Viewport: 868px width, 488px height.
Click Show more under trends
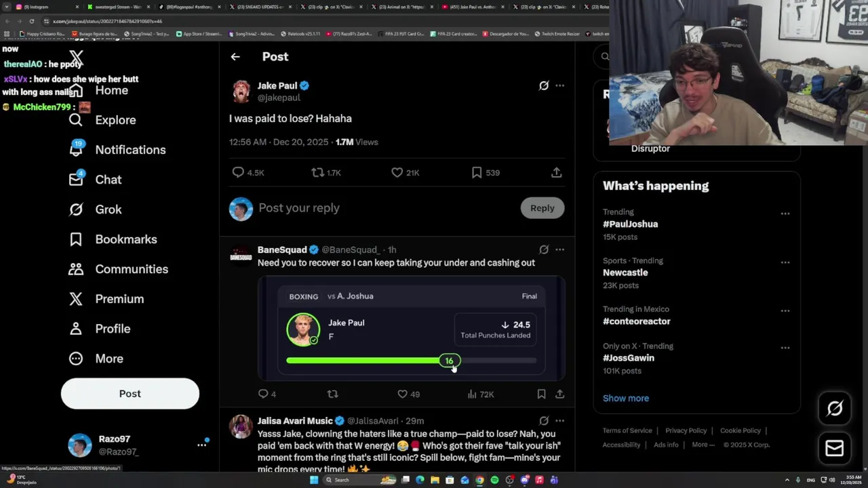(626, 398)
